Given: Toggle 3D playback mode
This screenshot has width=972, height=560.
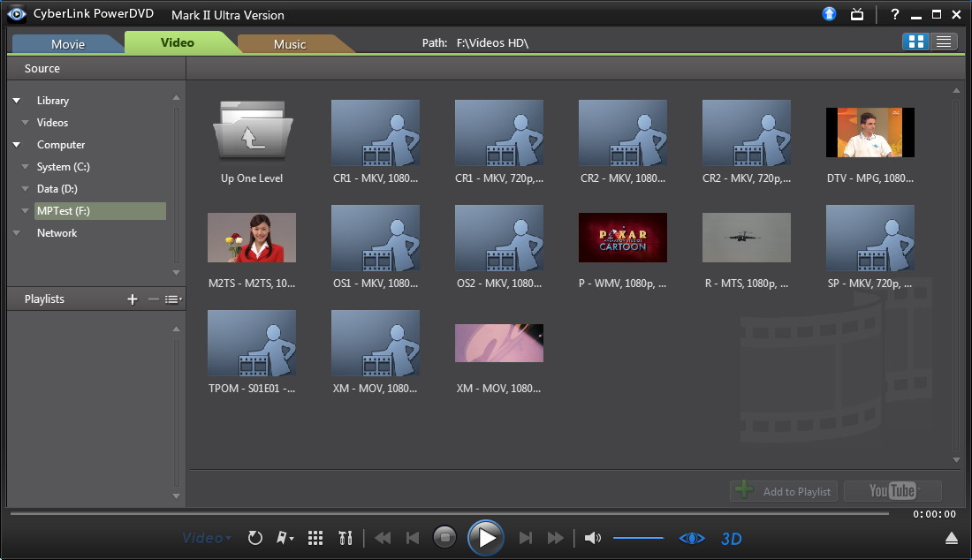Looking at the screenshot, I should point(732,538).
